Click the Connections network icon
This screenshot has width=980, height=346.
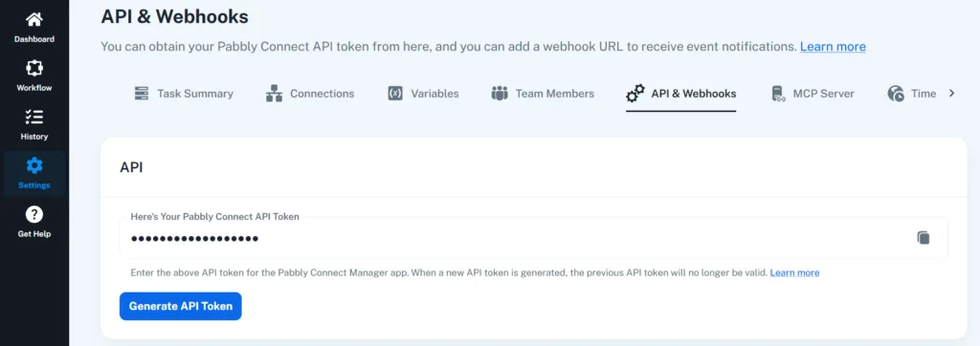(x=274, y=94)
